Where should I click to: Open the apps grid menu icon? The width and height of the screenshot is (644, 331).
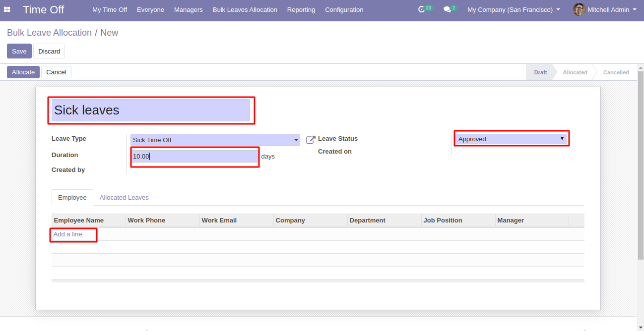point(7,9)
